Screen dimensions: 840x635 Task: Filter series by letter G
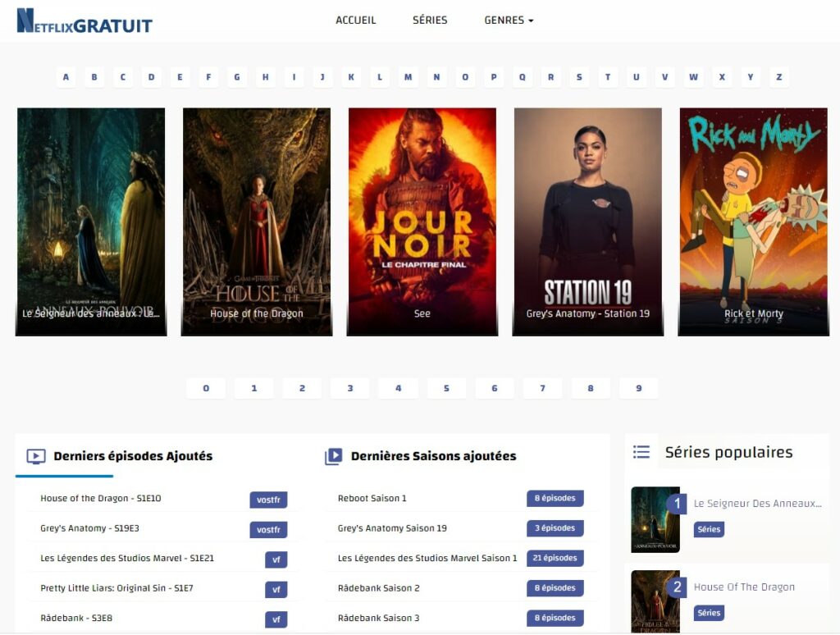click(237, 77)
